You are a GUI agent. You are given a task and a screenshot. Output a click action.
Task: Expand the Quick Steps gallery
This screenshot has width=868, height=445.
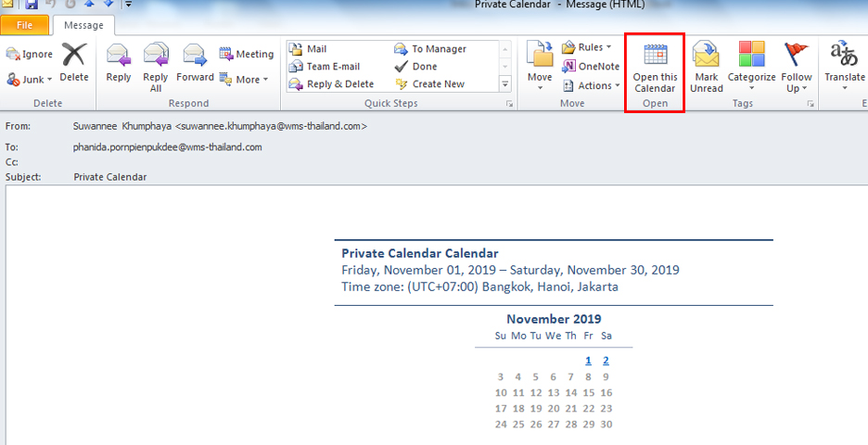pos(504,84)
